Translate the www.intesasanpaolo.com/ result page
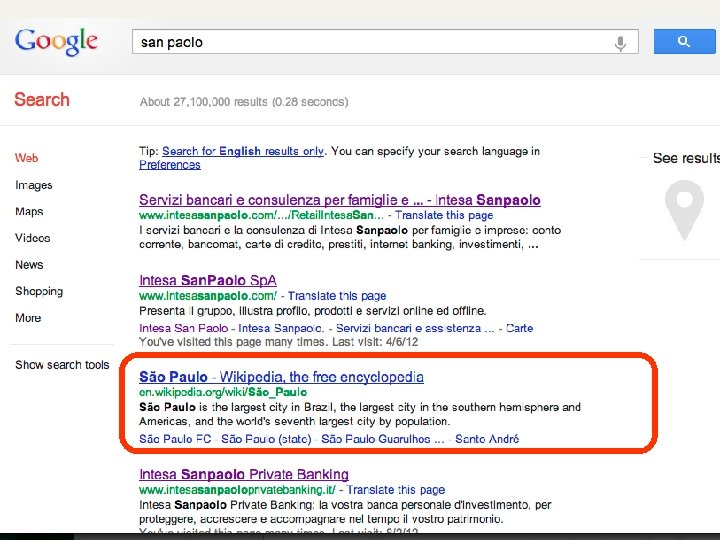The image size is (720, 540). click(x=337, y=296)
